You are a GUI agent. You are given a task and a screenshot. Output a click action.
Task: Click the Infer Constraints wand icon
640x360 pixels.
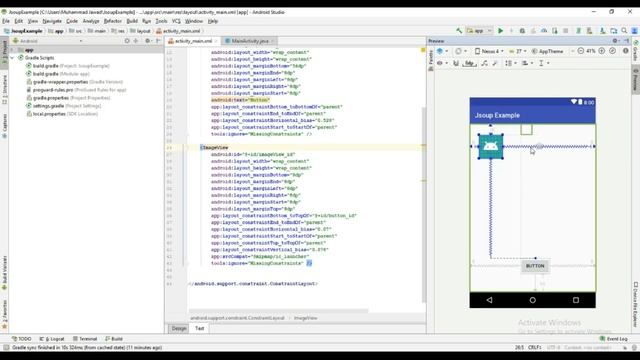coord(495,63)
